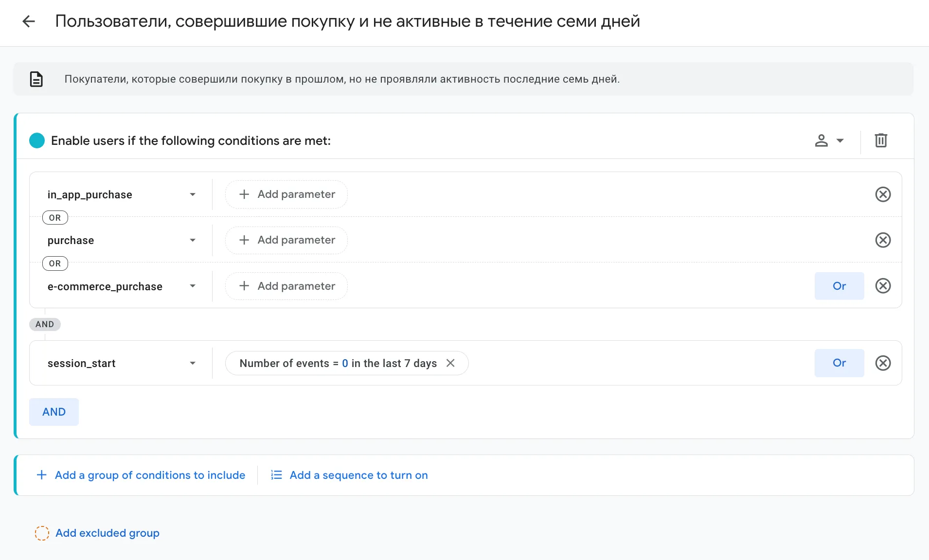
Task: Add a group of conditions to include
Action: click(141, 475)
